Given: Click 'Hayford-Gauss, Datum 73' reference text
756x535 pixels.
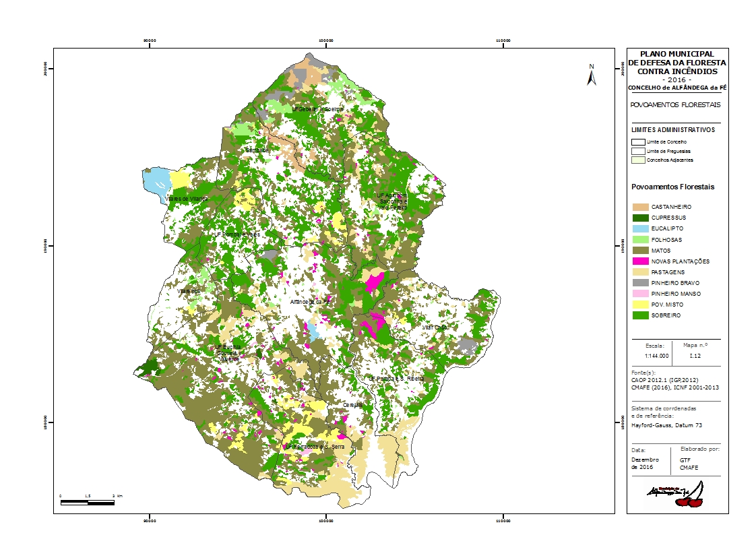Looking at the screenshot, I should 666,425.
